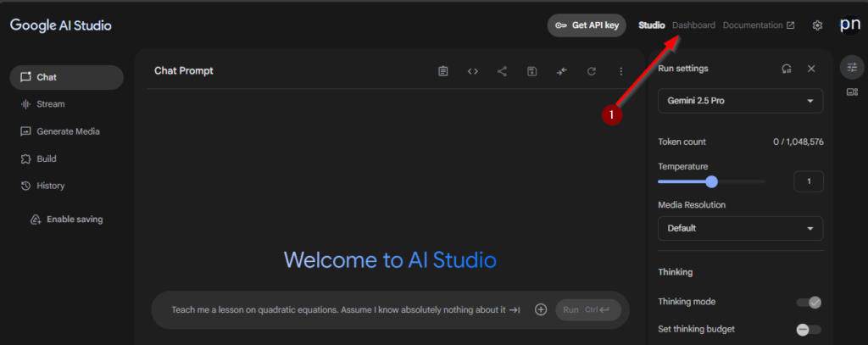
Task: Save the prompt with disk icon
Action: (532, 71)
